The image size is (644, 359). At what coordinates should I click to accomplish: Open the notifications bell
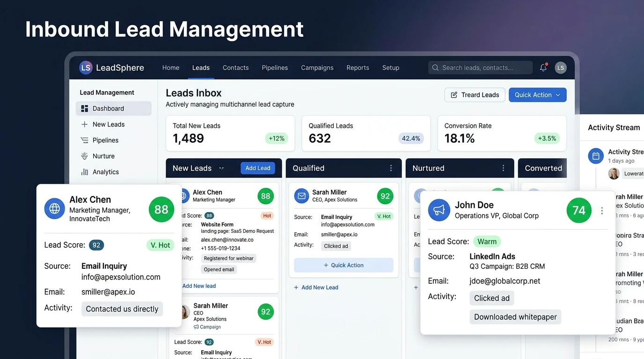click(x=543, y=68)
